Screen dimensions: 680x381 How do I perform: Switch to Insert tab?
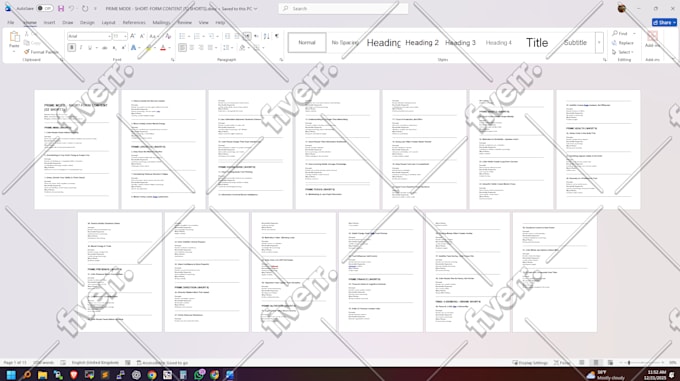49,23
